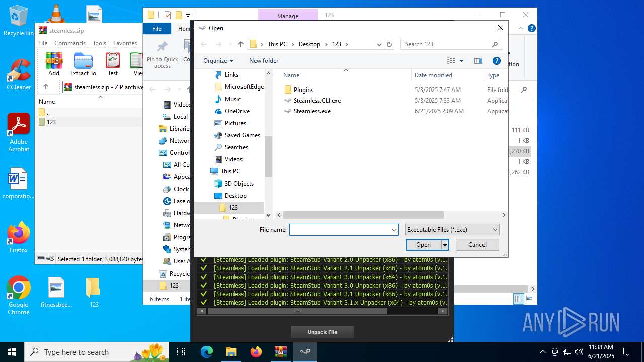Expand the This PC path chevron
The width and height of the screenshot is (644, 362).
point(292,44)
